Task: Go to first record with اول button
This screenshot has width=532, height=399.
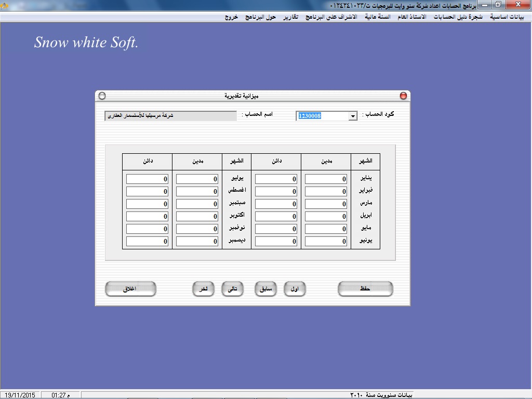Action: pos(295,289)
